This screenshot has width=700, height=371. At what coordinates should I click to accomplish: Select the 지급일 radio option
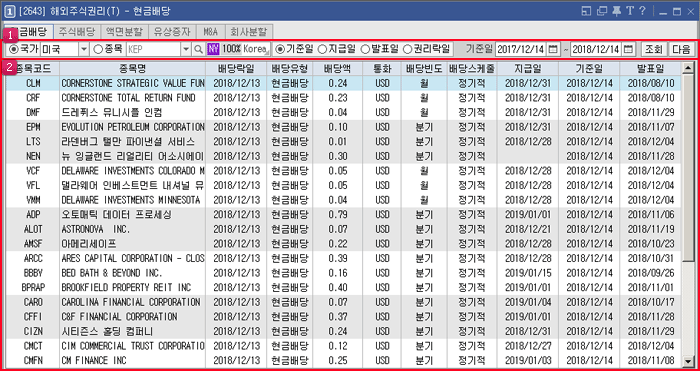(x=322, y=49)
